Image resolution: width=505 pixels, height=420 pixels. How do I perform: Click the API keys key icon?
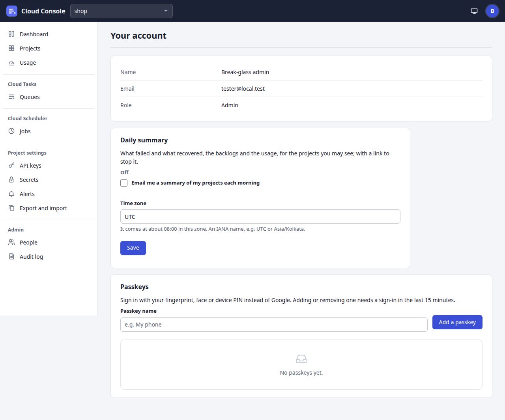pyautogui.click(x=11, y=166)
